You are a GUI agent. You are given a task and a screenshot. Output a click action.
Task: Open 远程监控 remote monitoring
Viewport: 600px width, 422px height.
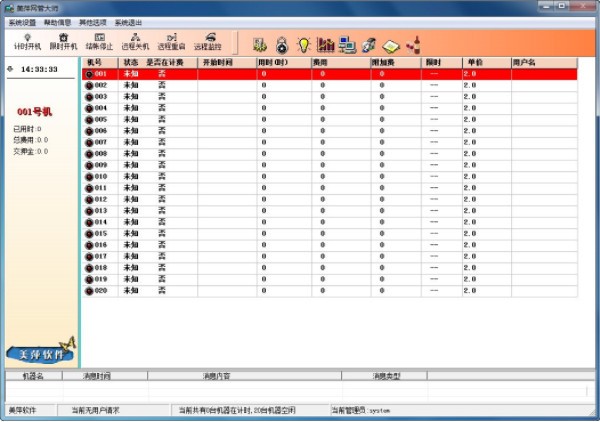(x=208, y=42)
